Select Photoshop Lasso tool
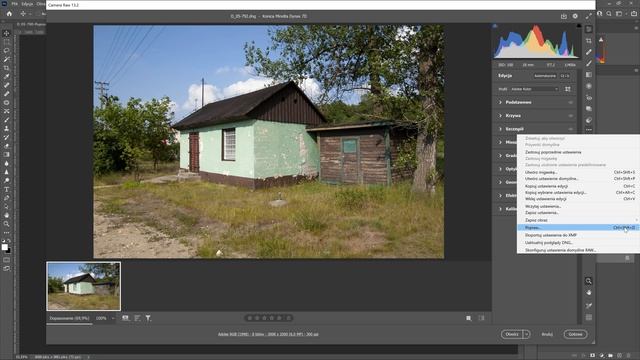This screenshot has height=360, width=640. (x=7, y=51)
